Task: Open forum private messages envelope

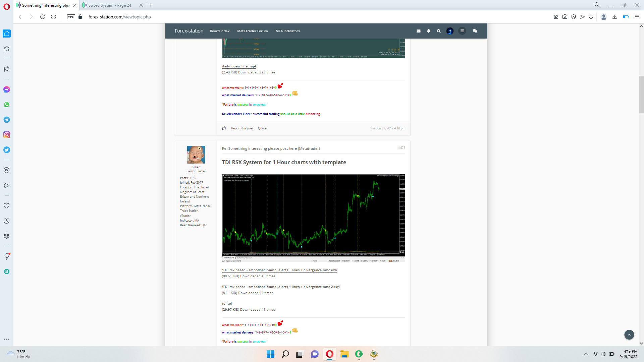Action: click(418, 31)
